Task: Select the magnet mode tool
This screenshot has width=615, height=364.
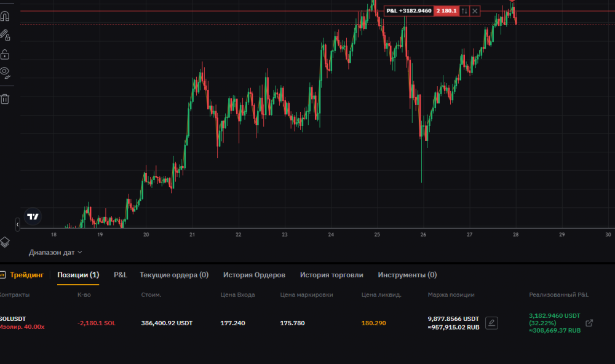Action: point(5,17)
